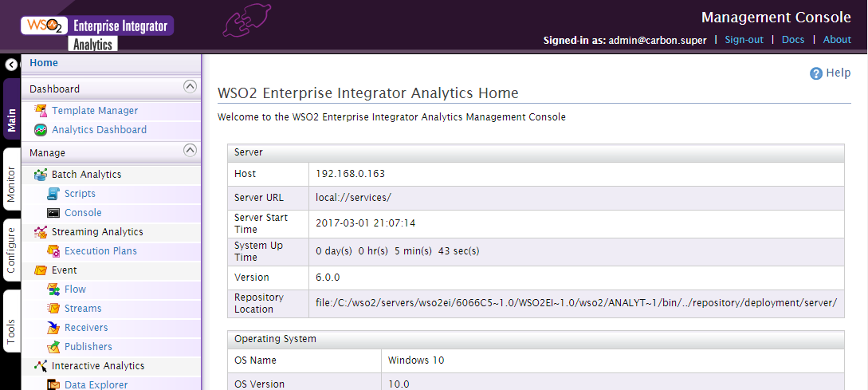The height and width of the screenshot is (390, 868).
Task: Select the Scripts icon under Batch Analytics
Action: 53,193
